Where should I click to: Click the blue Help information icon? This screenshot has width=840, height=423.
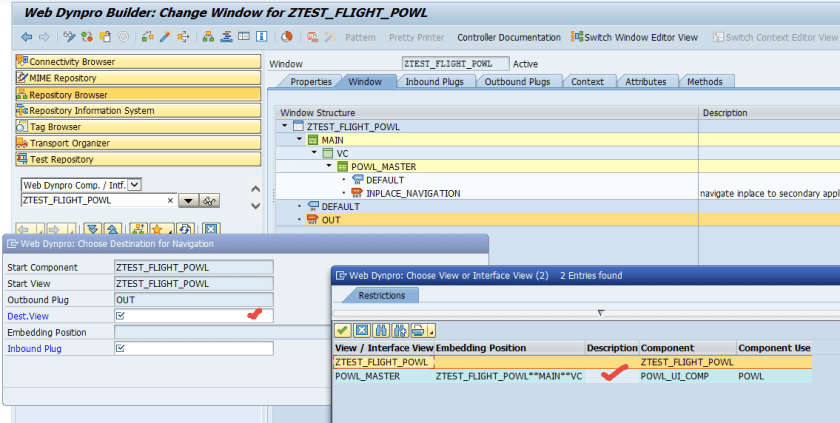click(261, 37)
